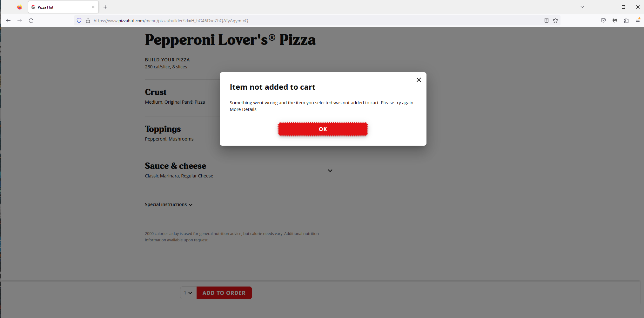This screenshot has width=644, height=318.
Task: Open Firefox application menu
Action: pyautogui.click(x=637, y=21)
